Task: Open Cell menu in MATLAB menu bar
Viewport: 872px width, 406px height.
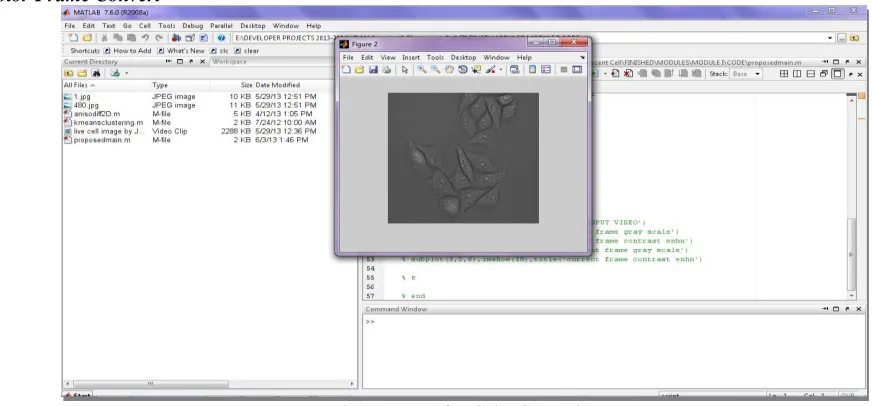Action: 145,26
